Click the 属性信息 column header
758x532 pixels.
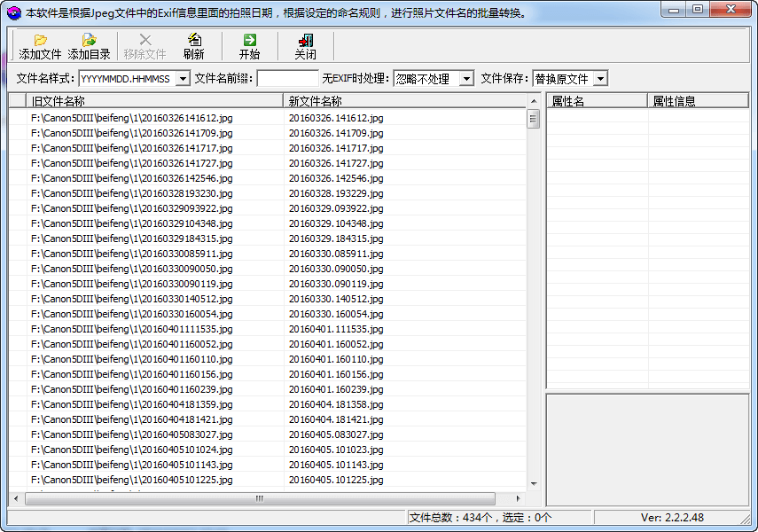(x=698, y=101)
